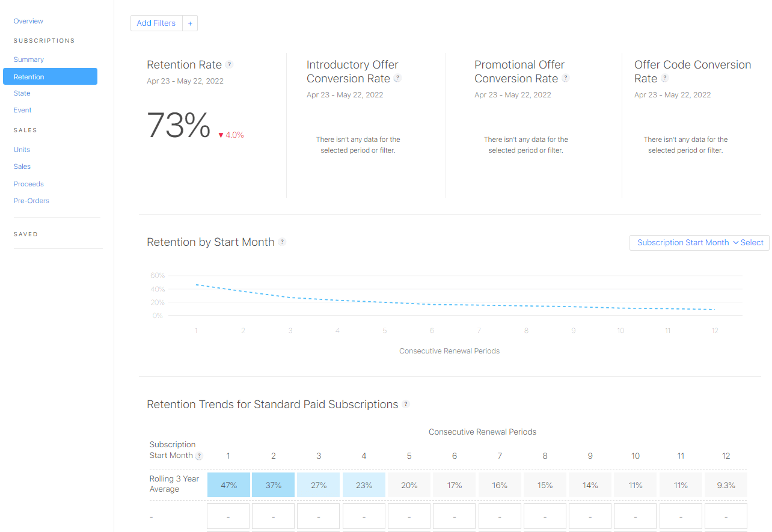Open the Overview page
Screen dimensions: 772x532
click(28, 20)
